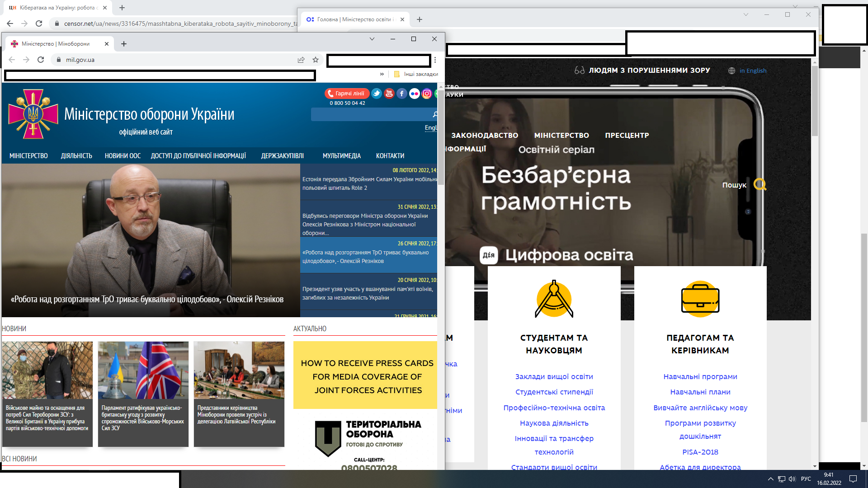
Task: Reload the censor.net page
Action: coord(39,23)
